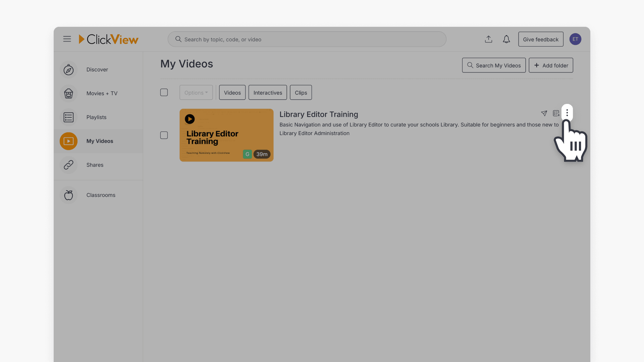Open the hamburger navigation menu

(x=67, y=39)
